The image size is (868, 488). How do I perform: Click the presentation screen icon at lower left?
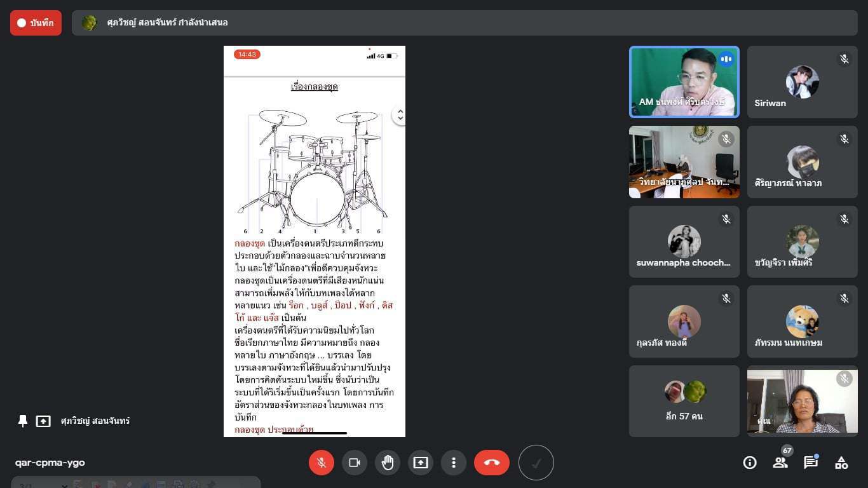click(43, 421)
